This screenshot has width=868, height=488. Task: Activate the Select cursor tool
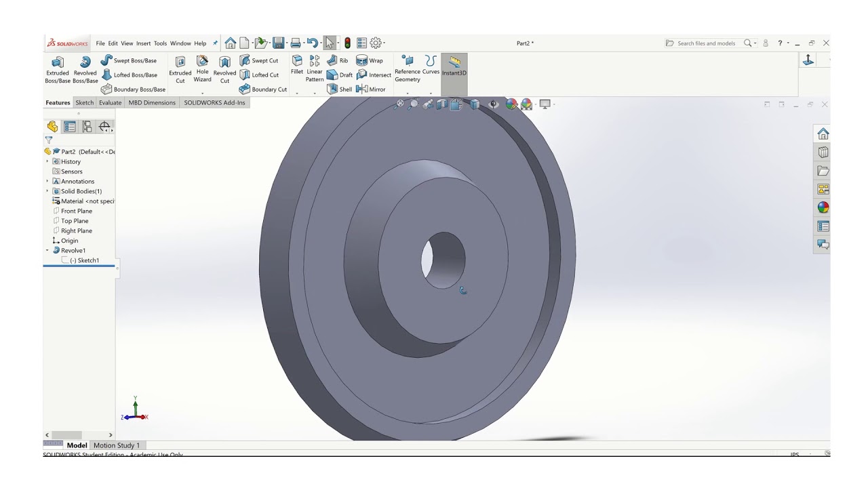tap(330, 43)
